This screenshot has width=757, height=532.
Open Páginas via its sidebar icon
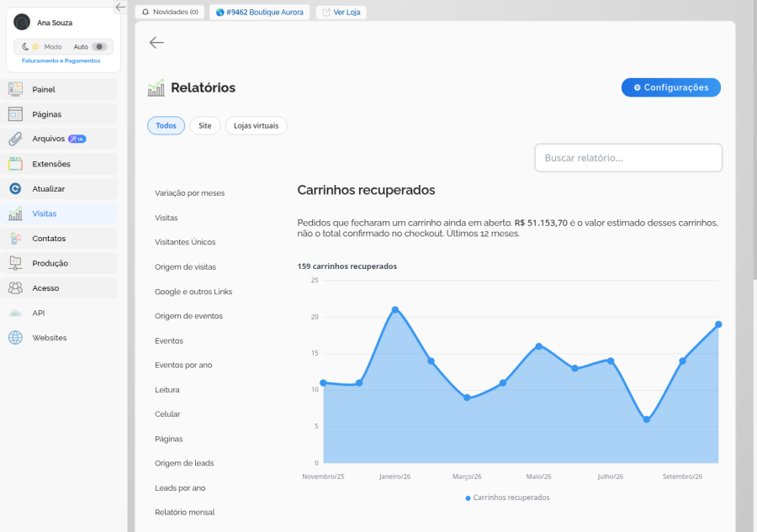pos(15,114)
